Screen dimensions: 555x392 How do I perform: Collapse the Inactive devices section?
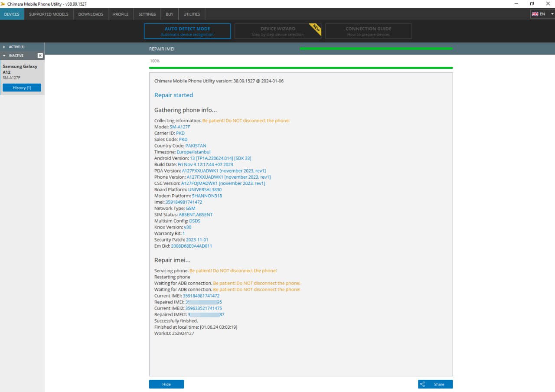[4, 56]
